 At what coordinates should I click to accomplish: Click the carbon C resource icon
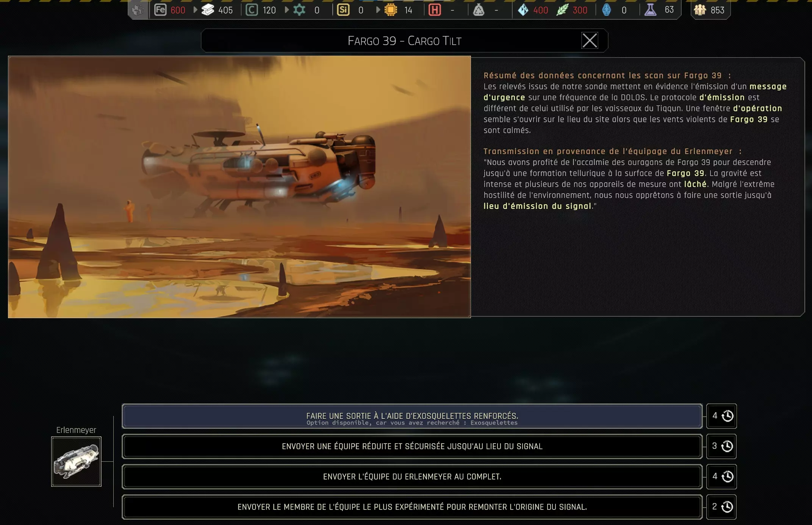coord(252,10)
